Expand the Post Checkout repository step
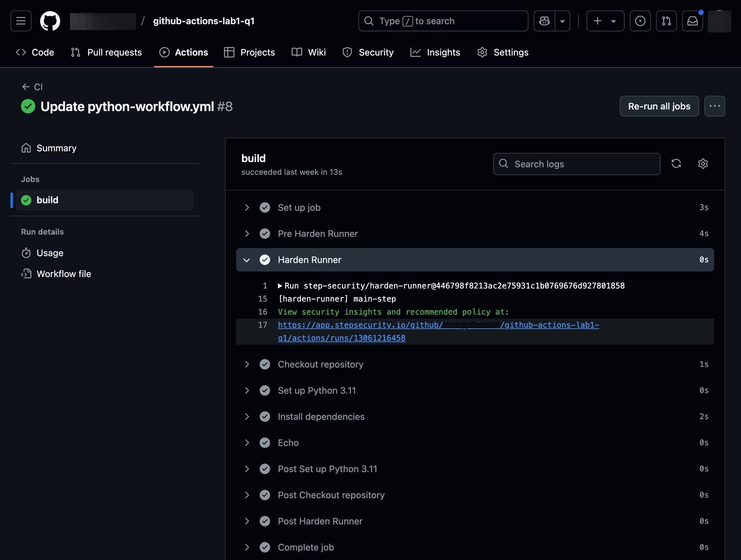 coord(475,495)
